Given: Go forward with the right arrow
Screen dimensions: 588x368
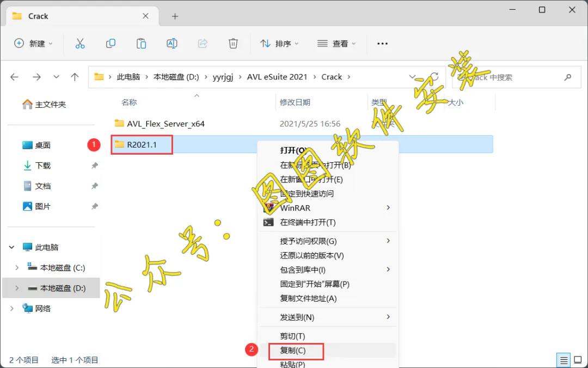Looking at the screenshot, I should [x=36, y=77].
